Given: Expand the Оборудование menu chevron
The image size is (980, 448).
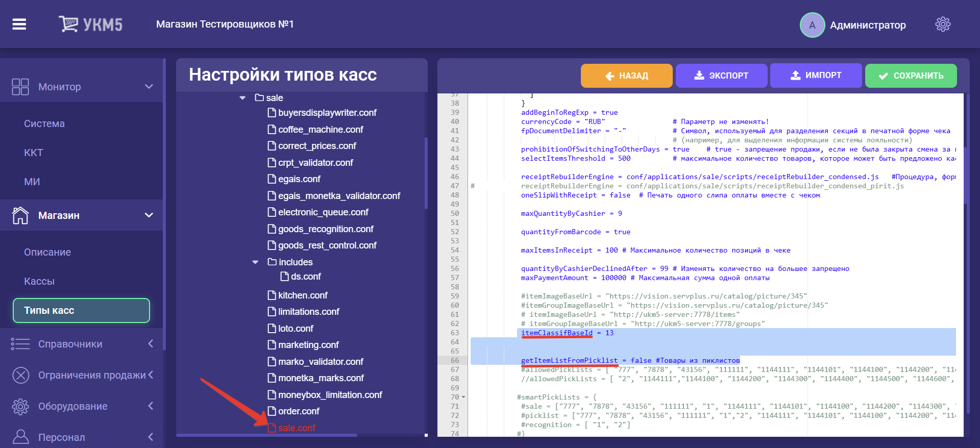Looking at the screenshot, I should point(151,406).
